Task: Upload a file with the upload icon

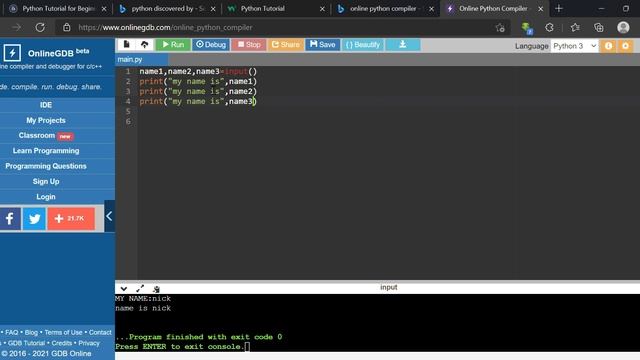Action: pyautogui.click(x=144, y=44)
